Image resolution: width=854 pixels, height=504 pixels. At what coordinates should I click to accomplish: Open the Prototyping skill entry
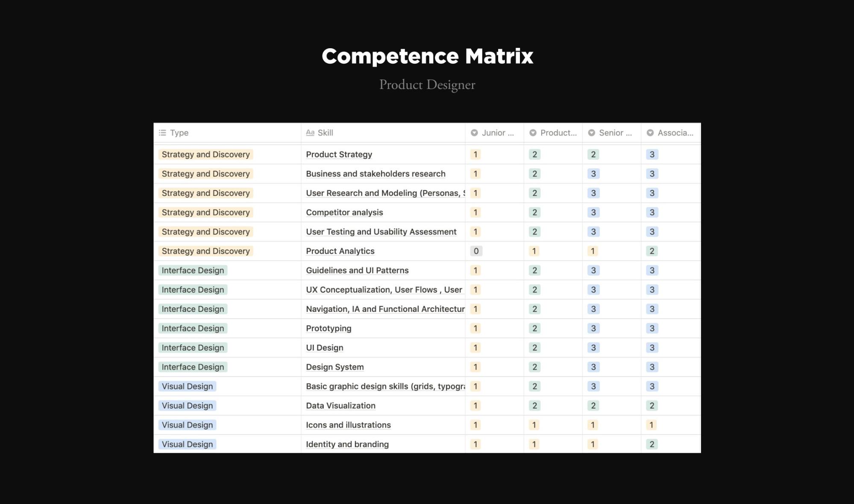click(329, 328)
